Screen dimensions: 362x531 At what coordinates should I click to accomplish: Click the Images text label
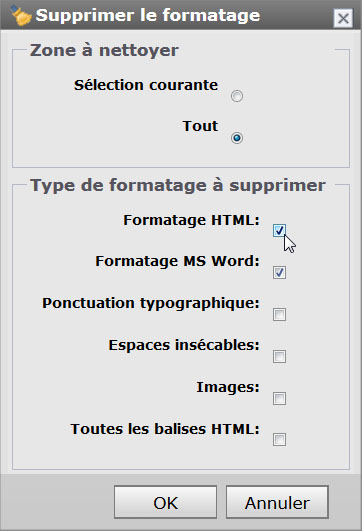[x=228, y=387]
